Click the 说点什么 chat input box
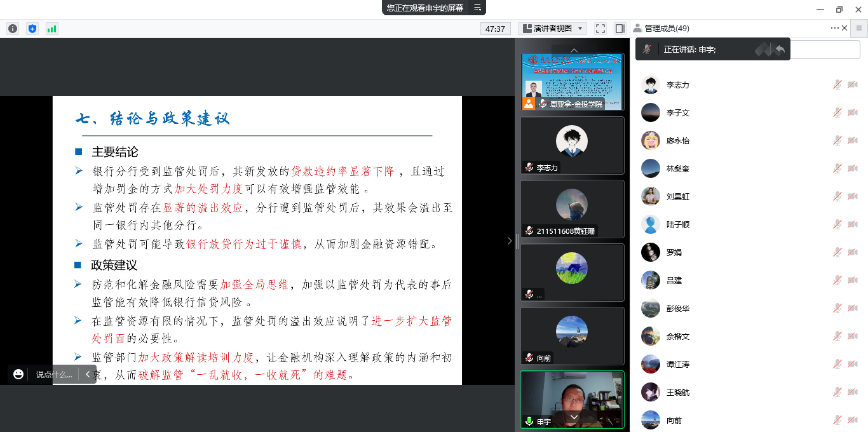 coord(54,374)
